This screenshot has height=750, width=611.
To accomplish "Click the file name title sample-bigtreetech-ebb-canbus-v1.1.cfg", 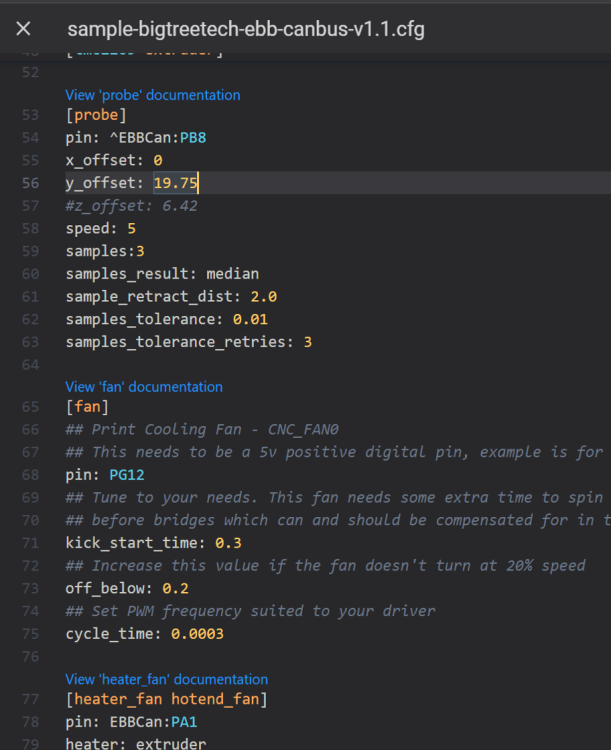I will 246,29.
